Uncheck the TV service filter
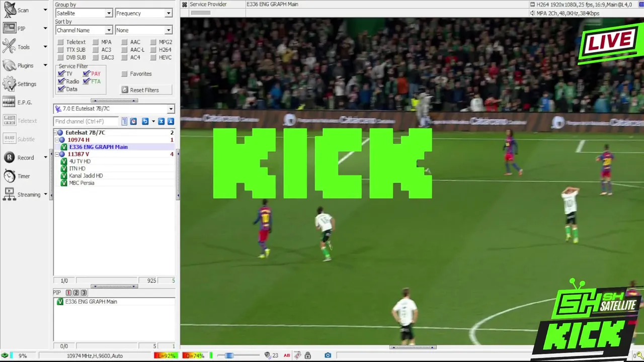Image resolution: width=644 pixels, height=362 pixels. coord(61,73)
